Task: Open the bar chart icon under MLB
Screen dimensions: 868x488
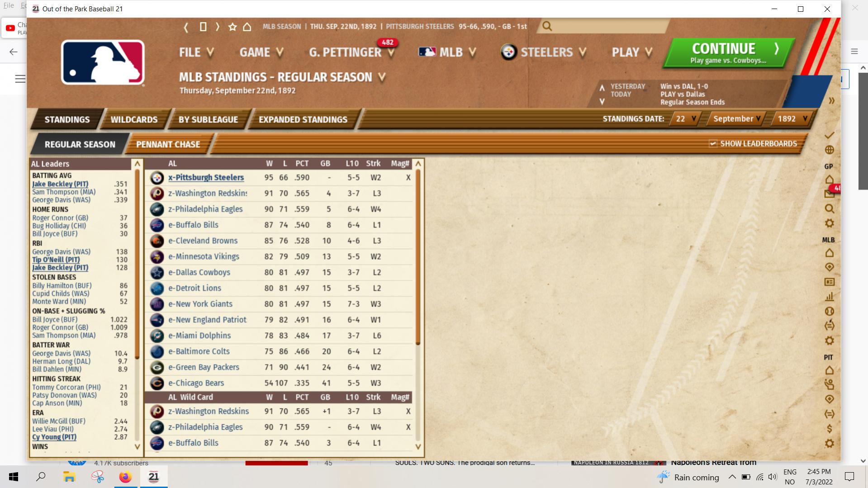Action: pos(829,297)
